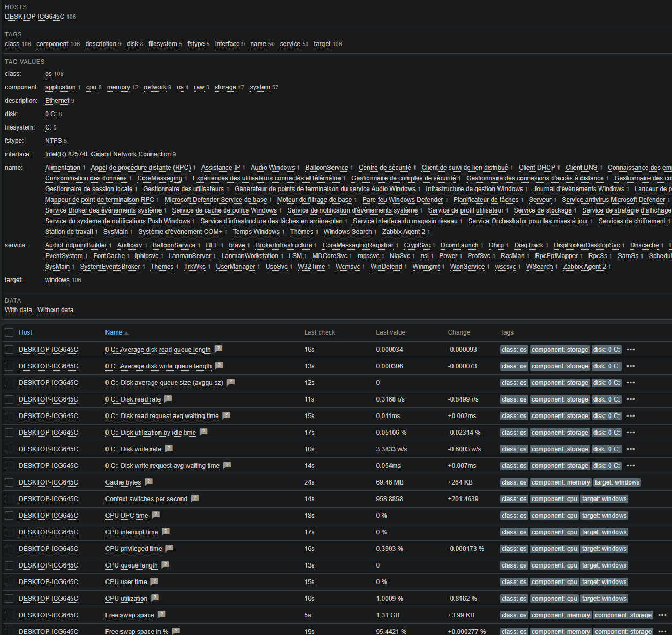Sort the table by Name column header
672x635 pixels.
[x=114, y=332]
